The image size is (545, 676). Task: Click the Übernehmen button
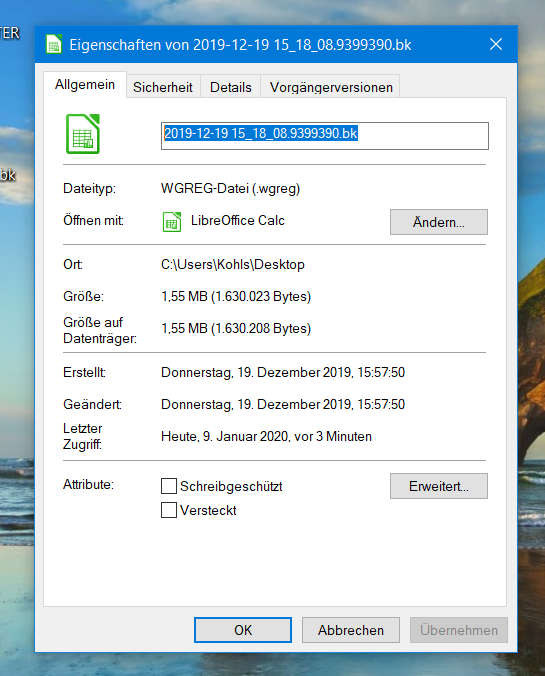tap(459, 630)
